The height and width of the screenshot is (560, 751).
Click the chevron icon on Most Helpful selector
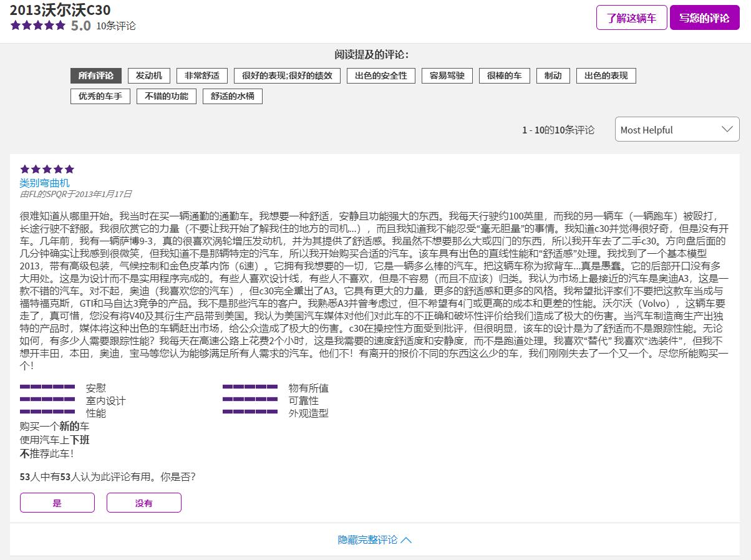tap(727, 129)
